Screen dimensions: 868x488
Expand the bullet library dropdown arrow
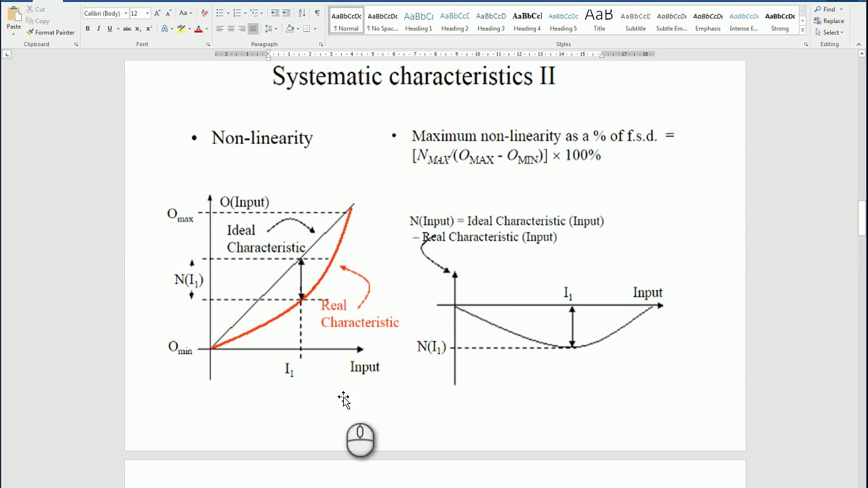pyautogui.click(x=227, y=14)
